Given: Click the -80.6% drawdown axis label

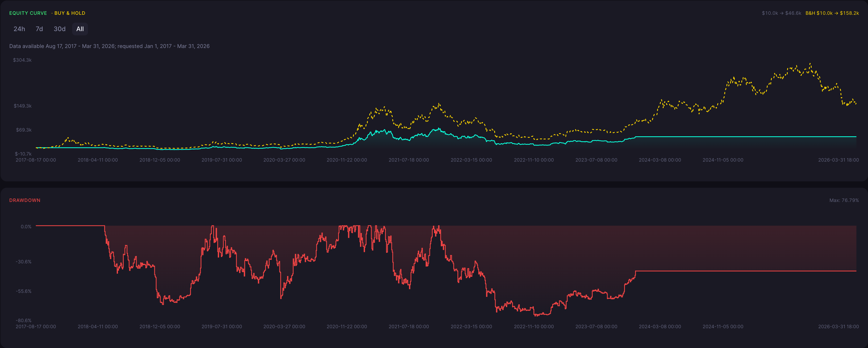Looking at the screenshot, I should tap(24, 320).
